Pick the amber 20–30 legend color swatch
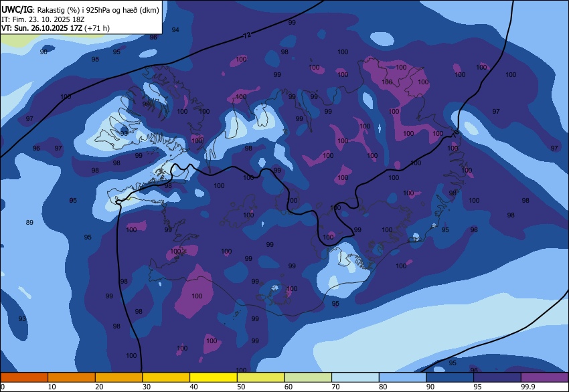The height and width of the screenshot is (392, 569). pos(118,377)
